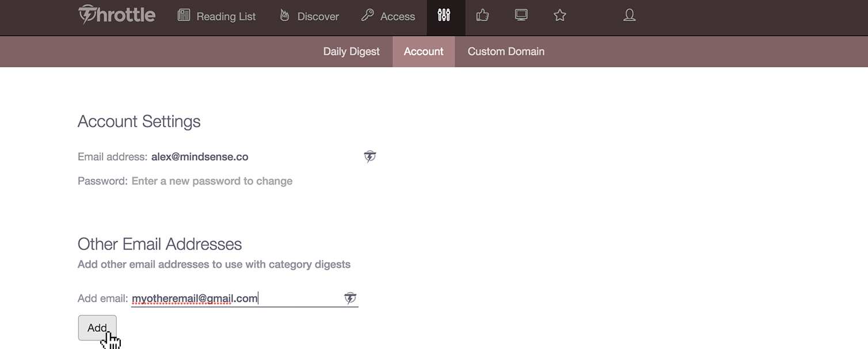
Task: Click the thumbs-up icon in navbar
Action: (x=483, y=16)
